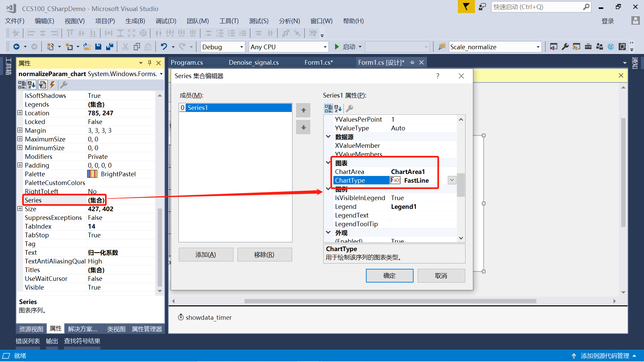Viewport: 644px width, 362px height.
Task: Click the green Start debugging arrow
Action: tap(337, 47)
